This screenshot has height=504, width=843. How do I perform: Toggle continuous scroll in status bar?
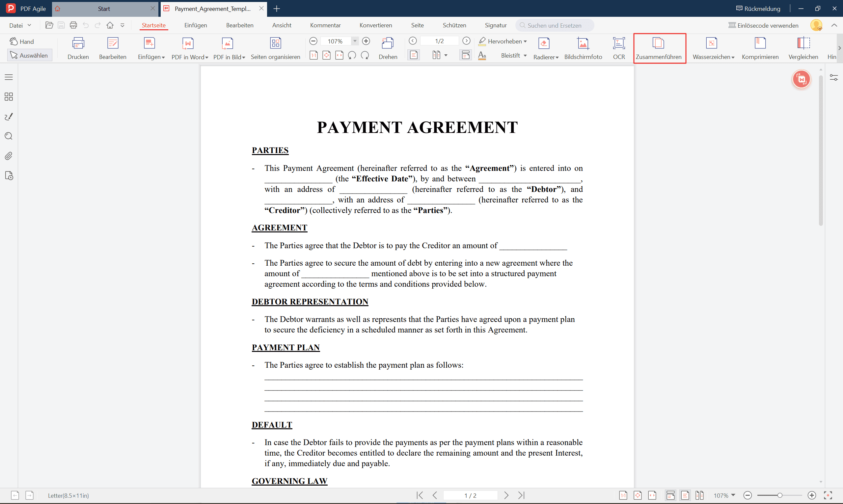pos(670,495)
